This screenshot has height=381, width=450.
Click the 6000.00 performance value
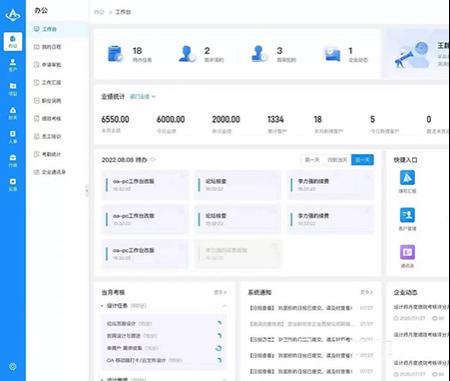[x=171, y=119]
